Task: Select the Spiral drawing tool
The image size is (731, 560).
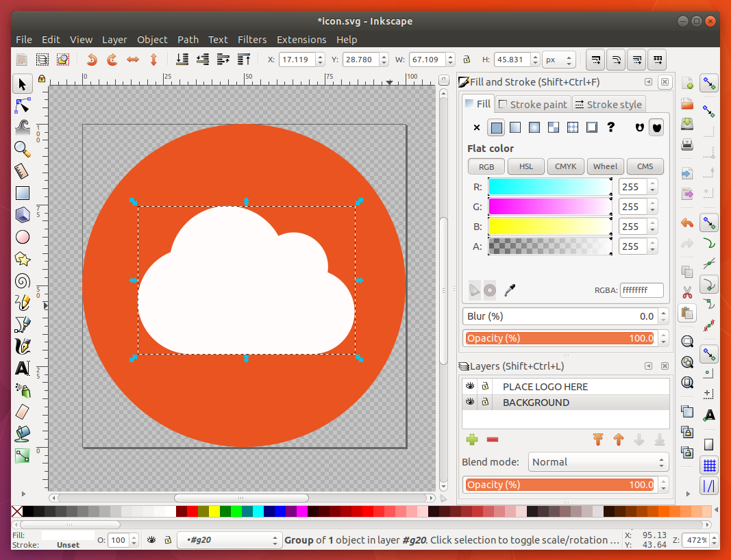Action: [x=22, y=281]
